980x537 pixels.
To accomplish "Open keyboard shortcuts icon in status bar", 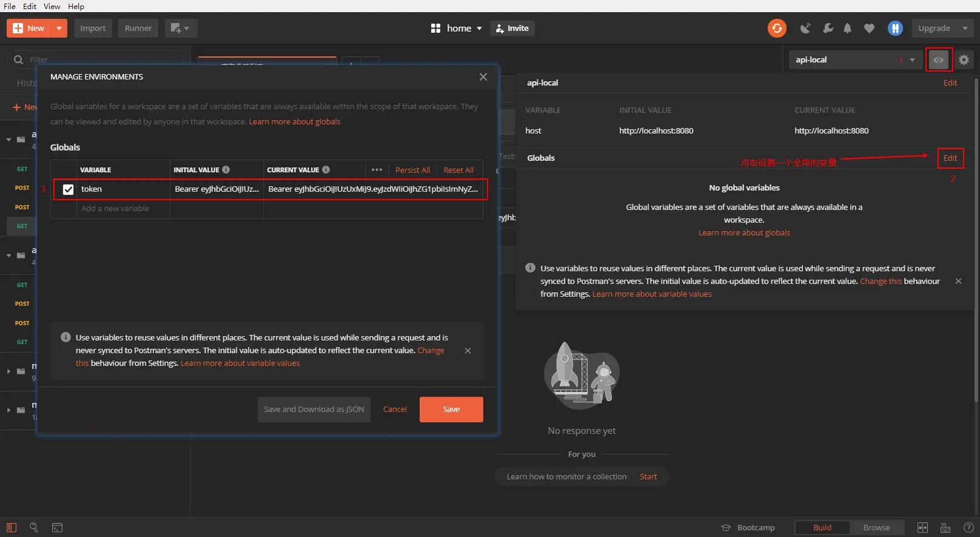I will pos(945,527).
